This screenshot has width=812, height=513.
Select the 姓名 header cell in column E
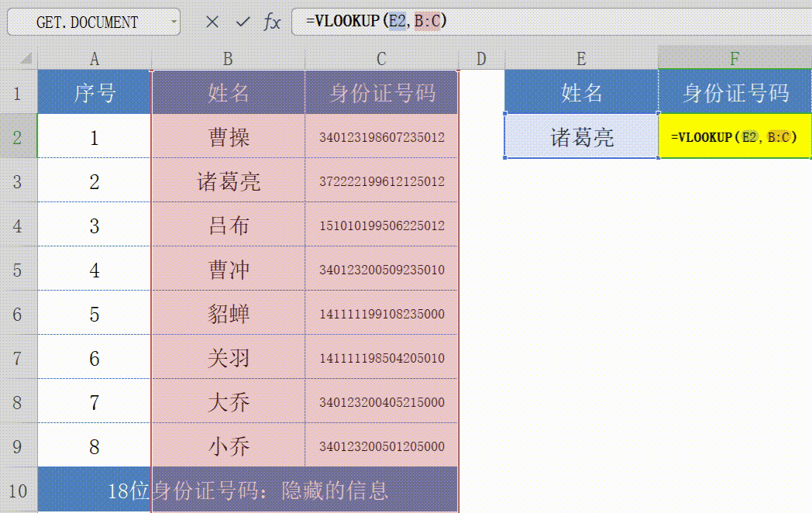580,92
